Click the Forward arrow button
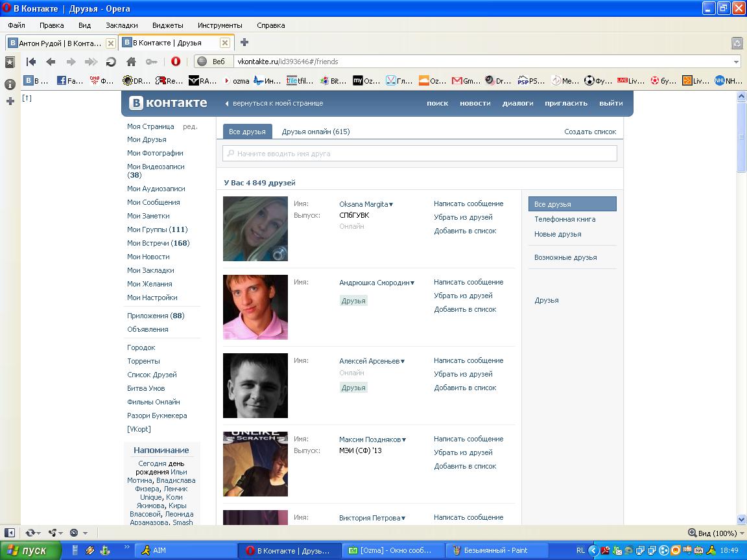Viewport: 747px width, 560px height. pos(71,62)
